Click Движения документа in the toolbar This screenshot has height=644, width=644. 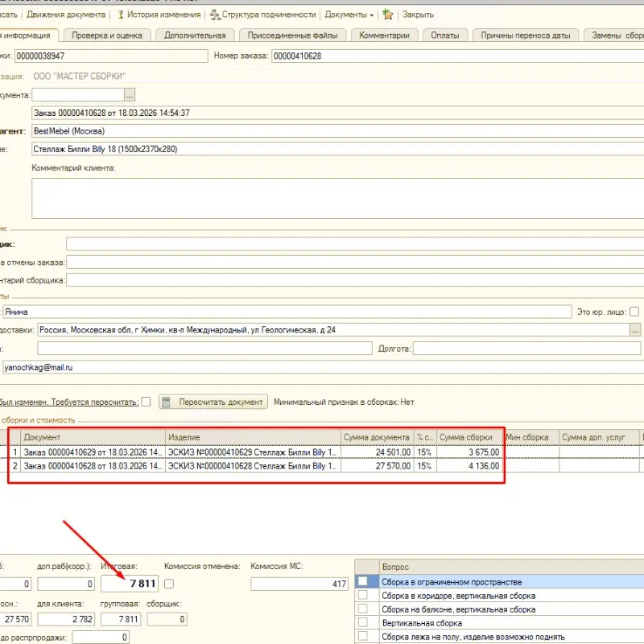pos(65,14)
